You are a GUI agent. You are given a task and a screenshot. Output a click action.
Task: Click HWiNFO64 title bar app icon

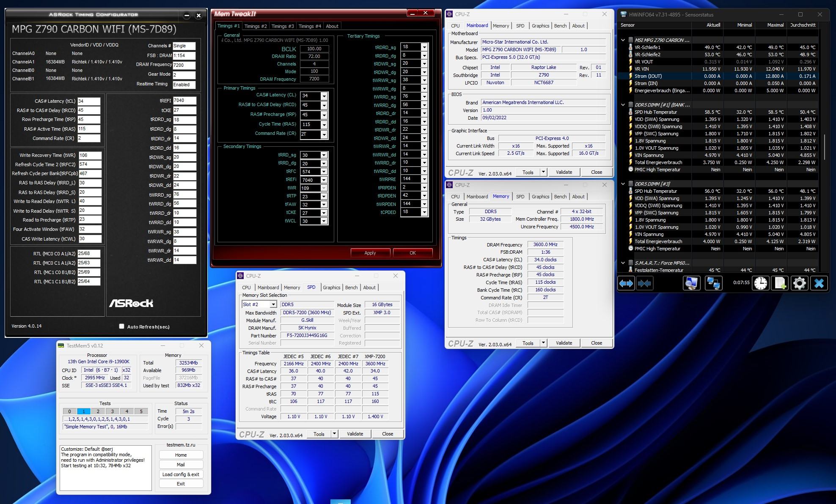(x=623, y=14)
